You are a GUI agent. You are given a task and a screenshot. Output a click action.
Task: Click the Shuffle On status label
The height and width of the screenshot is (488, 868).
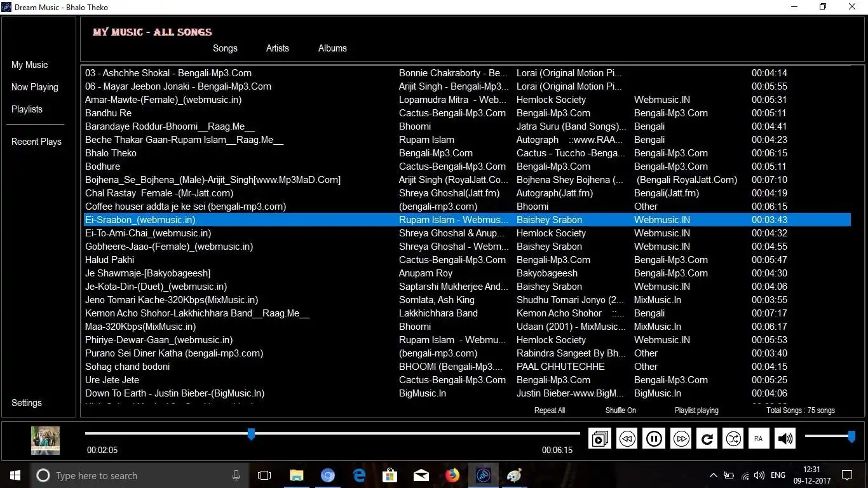pos(621,410)
